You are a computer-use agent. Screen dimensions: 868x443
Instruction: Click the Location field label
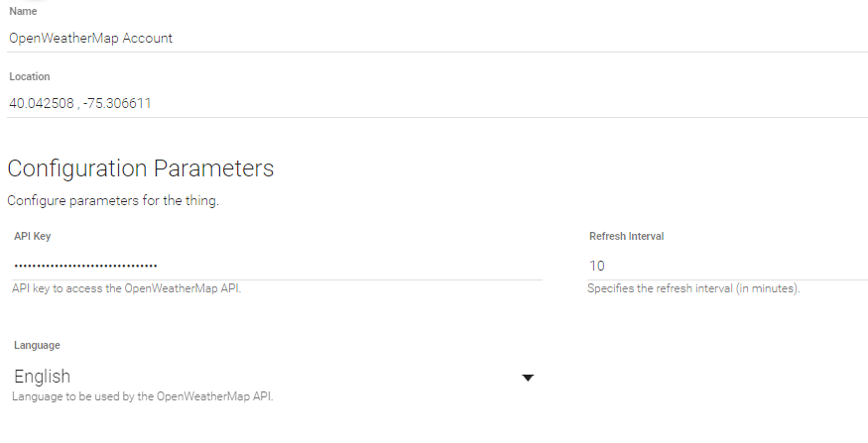point(29,76)
